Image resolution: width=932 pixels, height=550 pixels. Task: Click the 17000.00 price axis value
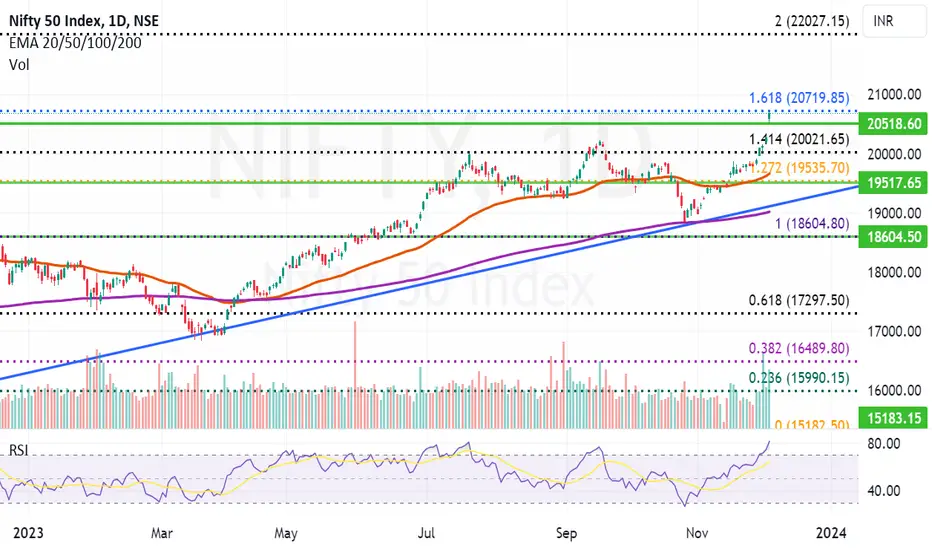pyautogui.click(x=894, y=331)
